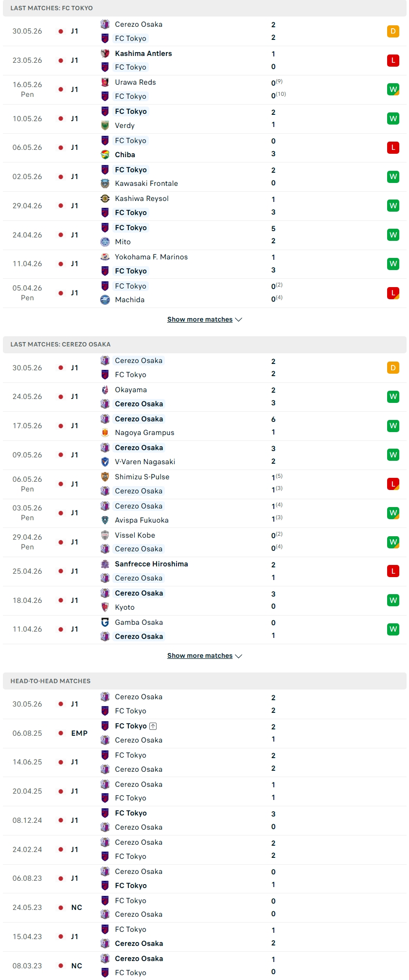Viewport: 409px width, 980px height.
Task: Click the Nagoya Grampus crest
Action: point(105,433)
